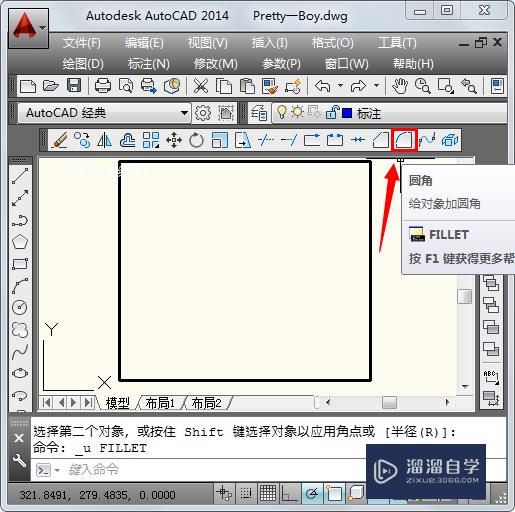Screen dimensions: 515x512
Task: Select the Stretch tool
Action: pyautogui.click(x=243, y=140)
